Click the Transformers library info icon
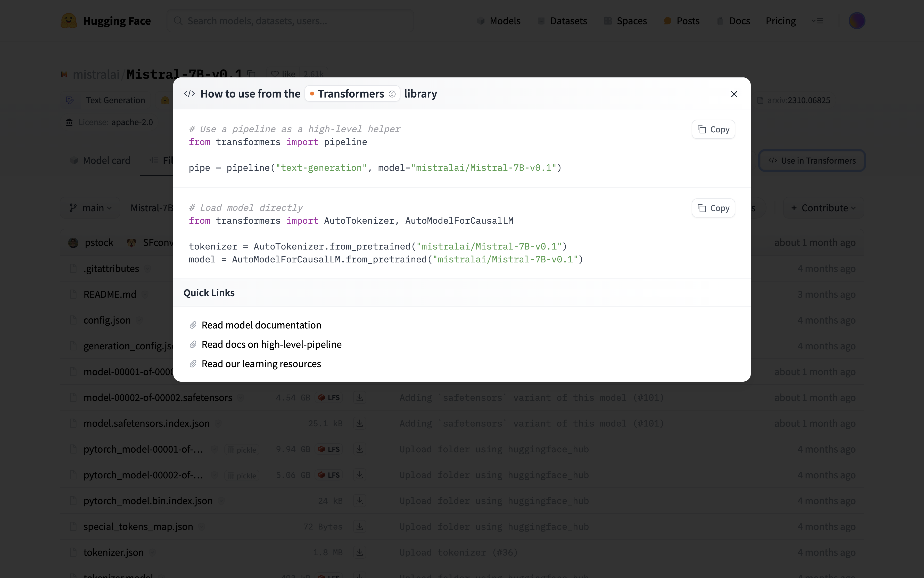Screen dimensions: 924x578 point(392,94)
